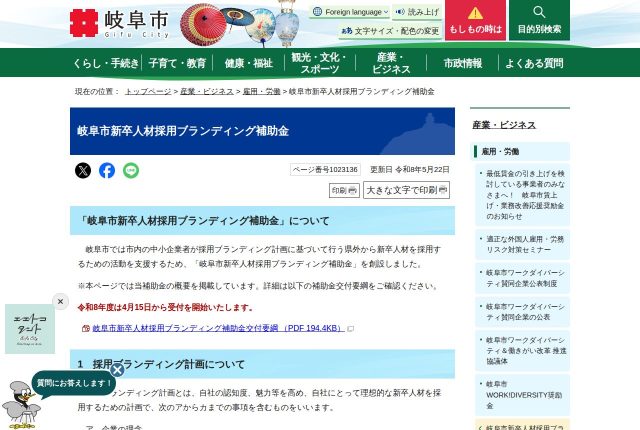640x430 pixels.
Task: Open 目的別検索 search button
Action: 540,20
